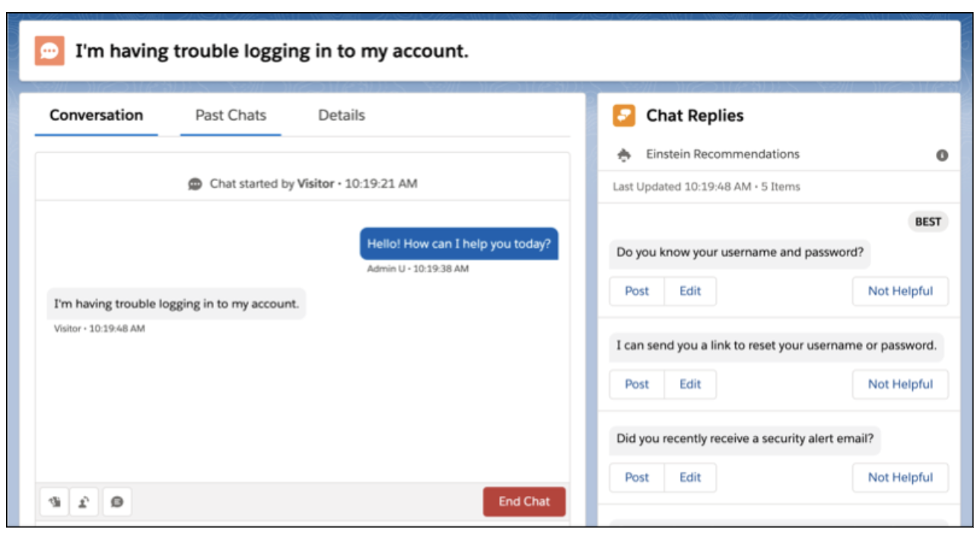Click the Chat Replies panel icon

(x=624, y=116)
